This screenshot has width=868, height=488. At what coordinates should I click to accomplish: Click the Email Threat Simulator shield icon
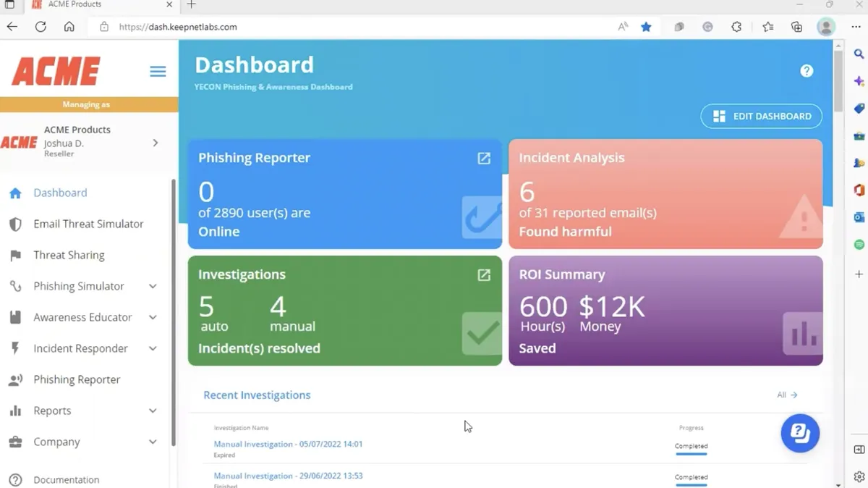click(x=15, y=224)
